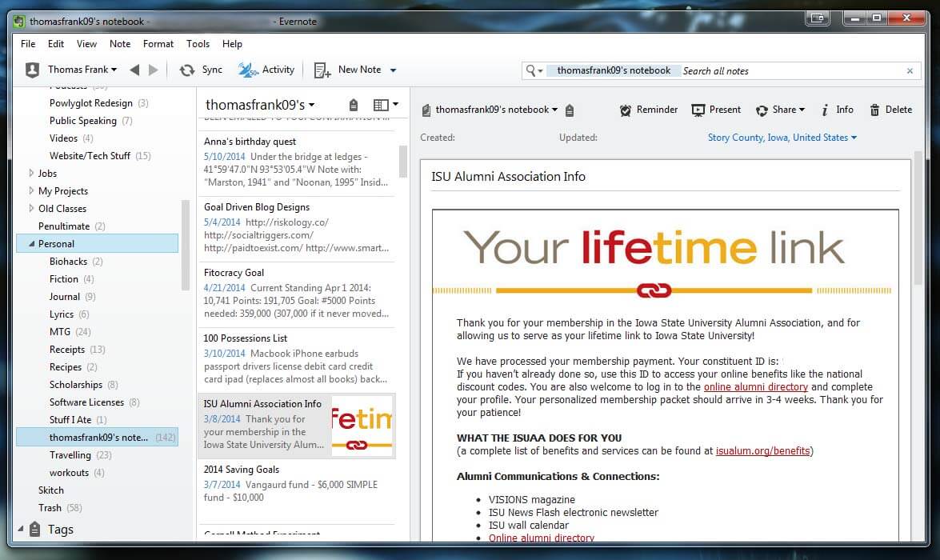Click ISU Alumni note thumbnail image
Screen dimensions: 940x560
tap(362, 426)
